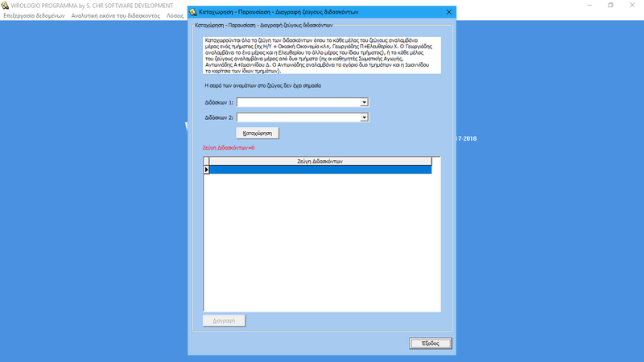644x362 pixels.
Task: Open the Διδάσκων 1 dropdown arrow
Action: click(x=364, y=102)
